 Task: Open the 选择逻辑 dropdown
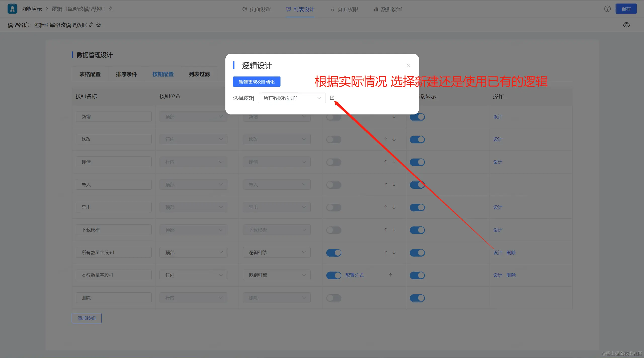pos(292,98)
